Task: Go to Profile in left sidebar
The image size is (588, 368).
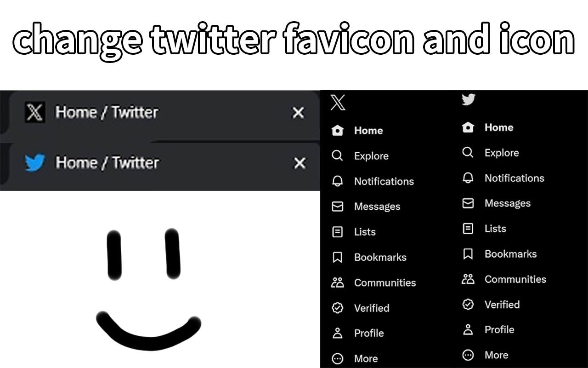Action: click(368, 333)
